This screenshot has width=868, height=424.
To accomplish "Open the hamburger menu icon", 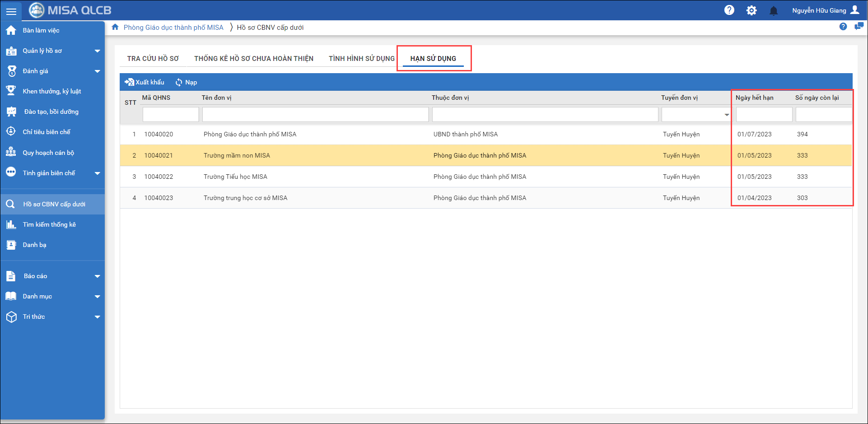I will tap(11, 11).
